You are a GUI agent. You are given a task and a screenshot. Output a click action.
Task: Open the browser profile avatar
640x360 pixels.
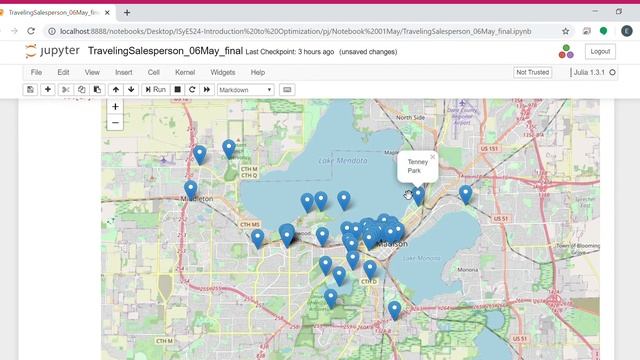pyautogui.click(x=627, y=31)
